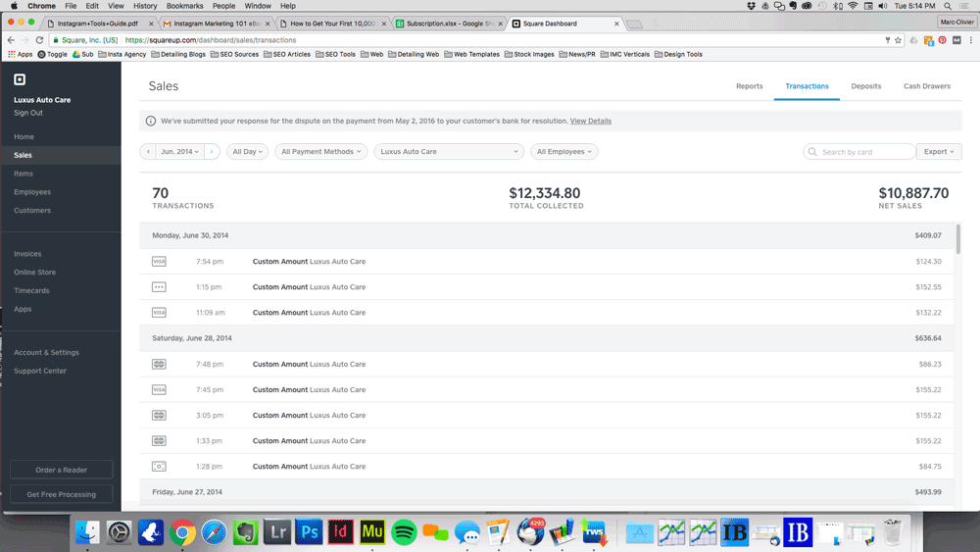Click the Search by card input field
Viewport: 980px width, 552px height.
[859, 151]
